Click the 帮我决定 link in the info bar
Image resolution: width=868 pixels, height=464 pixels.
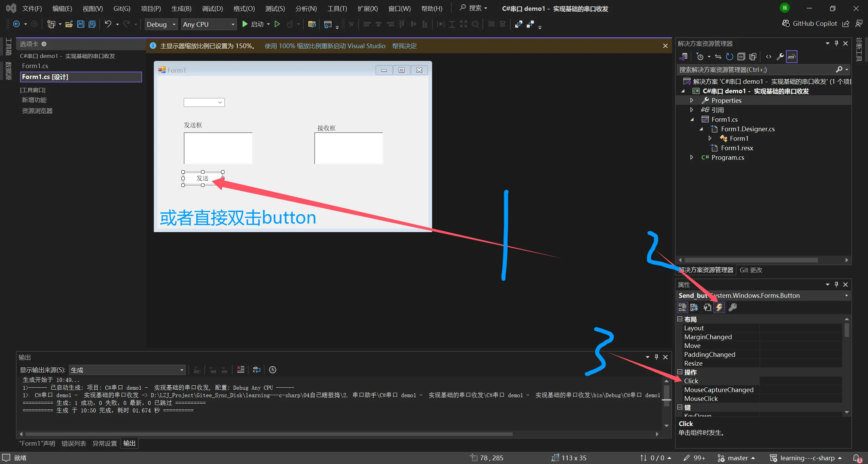[x=404, y=46]
